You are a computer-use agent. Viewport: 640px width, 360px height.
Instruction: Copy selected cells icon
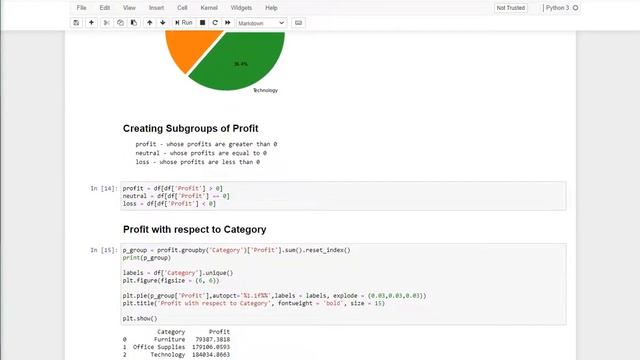coord(120,23)
